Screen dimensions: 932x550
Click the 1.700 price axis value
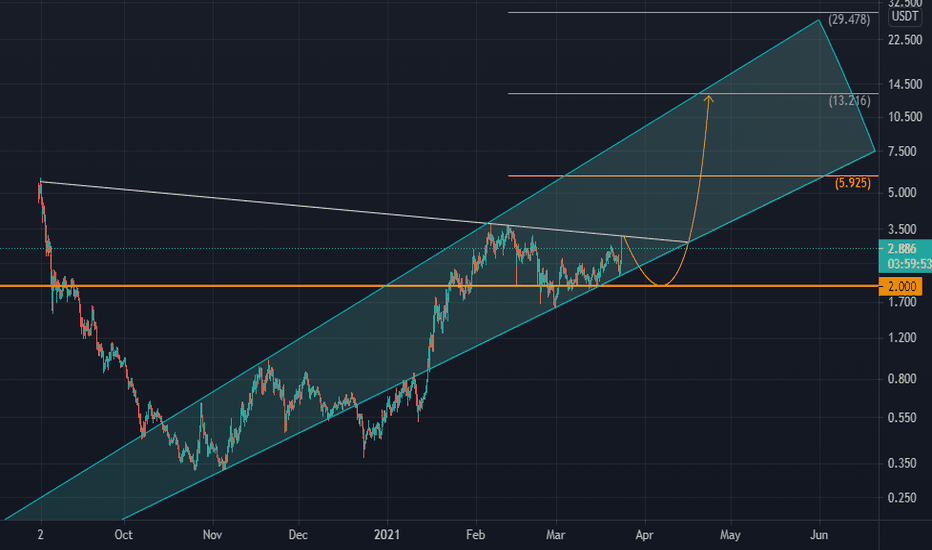[x=902, y=302]
